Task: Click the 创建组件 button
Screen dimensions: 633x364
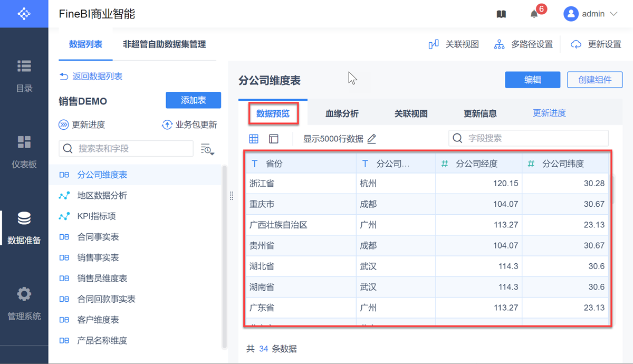Action: tap(594, 80)
